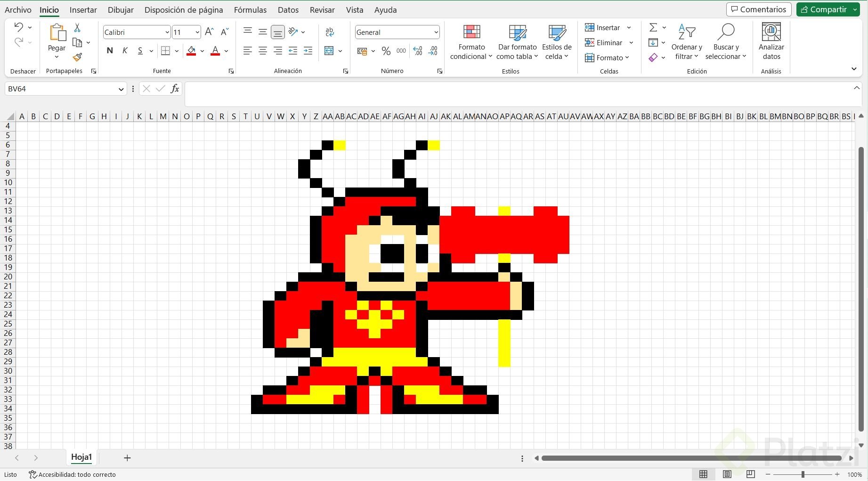Open the Datos tab
Image resolution: width=868 pixels, height=481 pixels.
coord(288,9)
